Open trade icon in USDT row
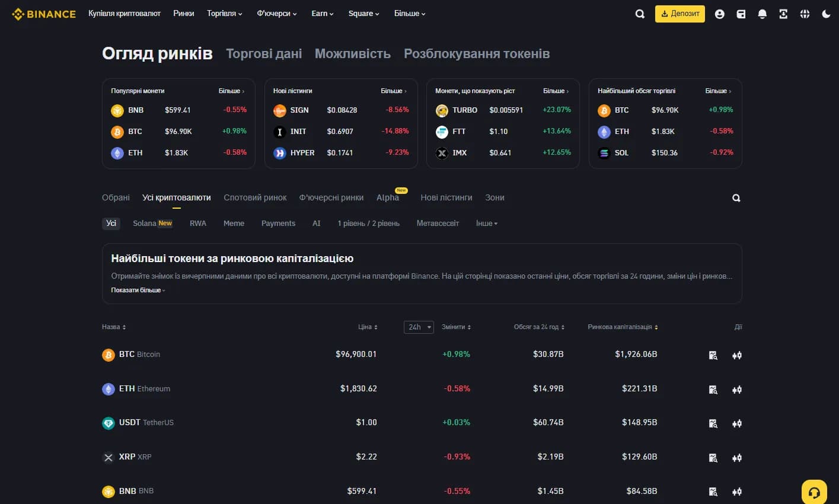Screen dimensions: 839x504 click(x=737, y=423)
